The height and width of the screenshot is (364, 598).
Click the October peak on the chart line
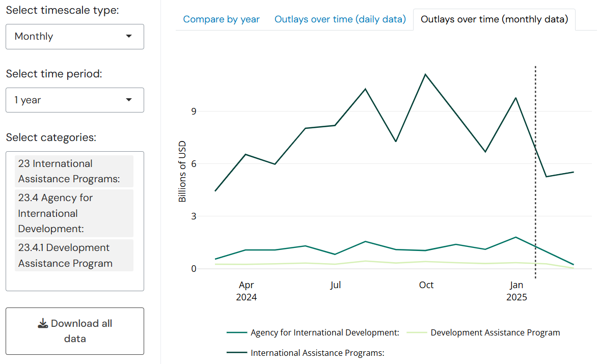[425, 74]
